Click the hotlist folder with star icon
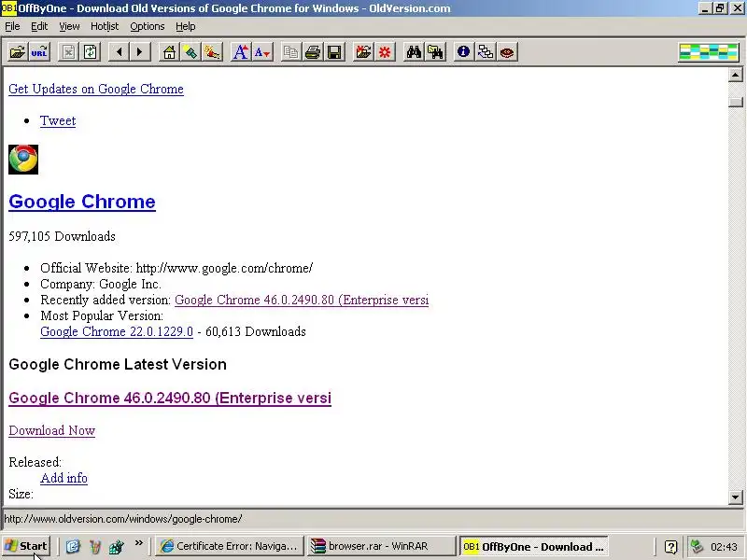This screenshot has width=747, height=560. 363,52
